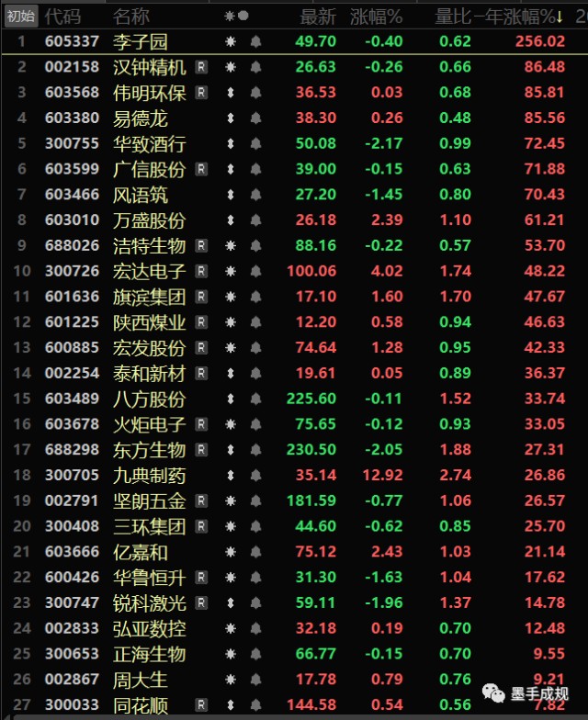
Task: Sort by 名称 column header
Action: (x=131, y=17)
